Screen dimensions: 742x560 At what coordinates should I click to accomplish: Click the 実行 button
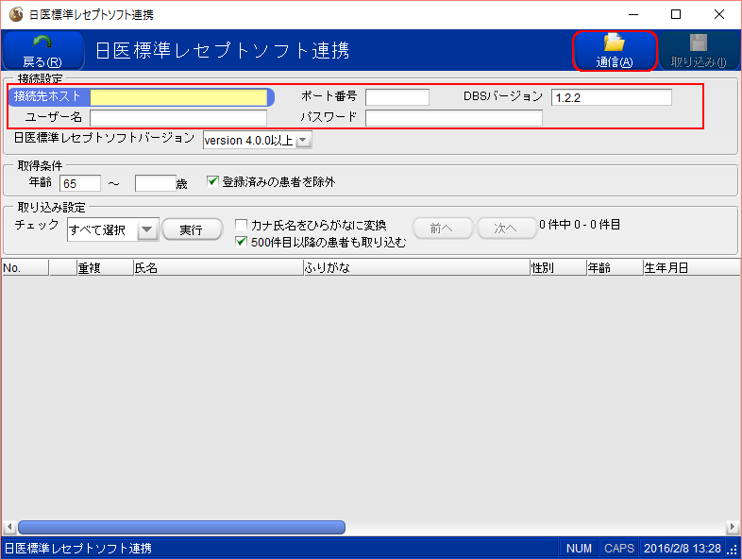(x=192, y=229)
